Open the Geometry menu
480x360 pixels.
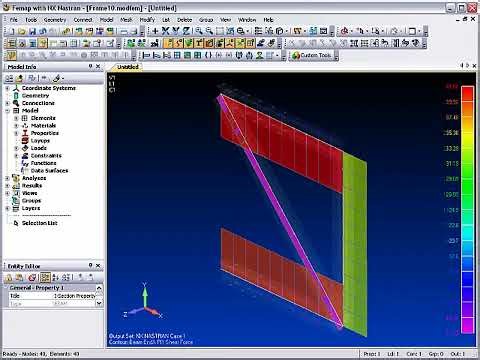55,20
